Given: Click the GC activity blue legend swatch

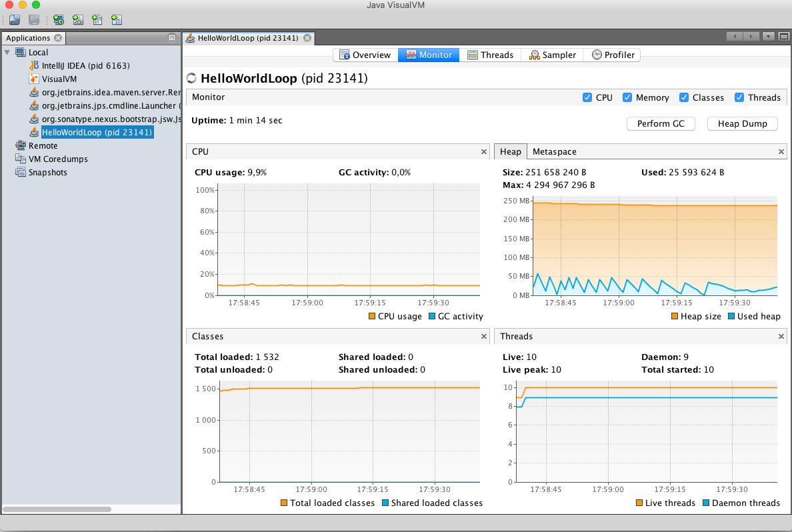Looking at the screenshot, I should click(x=432, y=316).
